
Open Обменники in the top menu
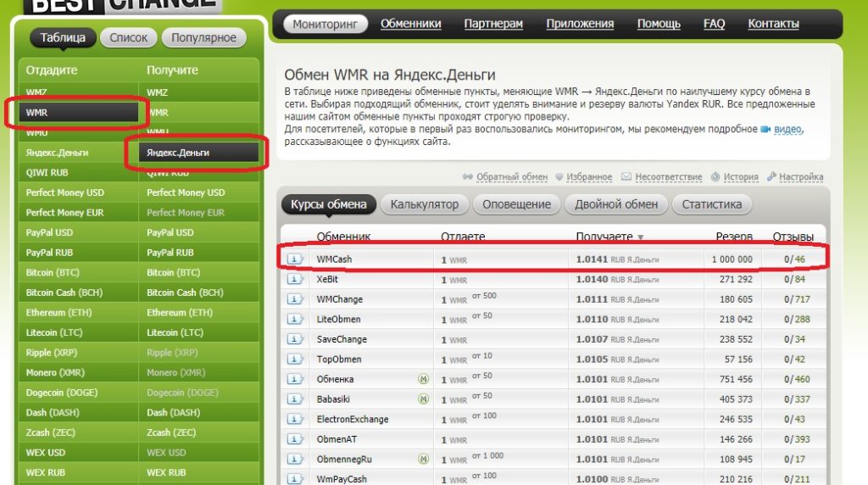411,24
